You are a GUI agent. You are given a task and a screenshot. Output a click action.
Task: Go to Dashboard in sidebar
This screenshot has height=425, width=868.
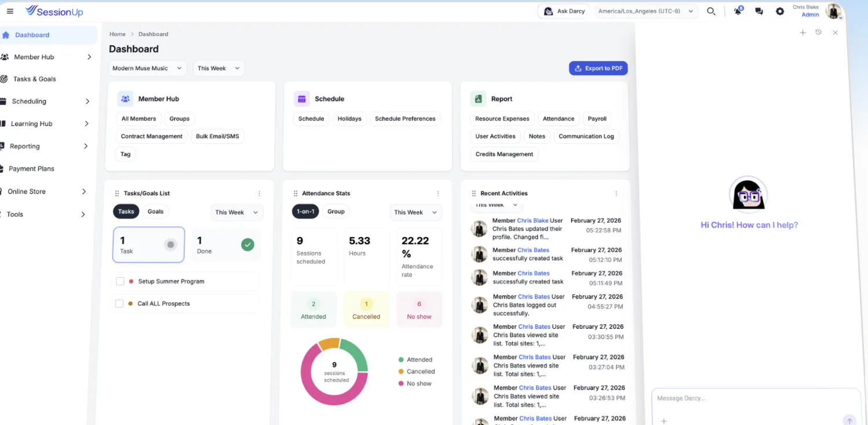pyautogui.click(x=48, y=35)
